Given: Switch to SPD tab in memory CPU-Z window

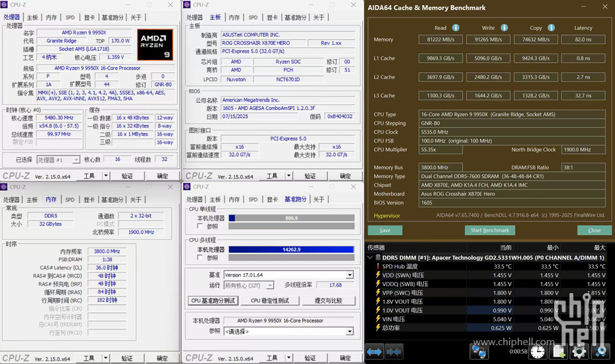Looking at the screenshot, I should point(70,200).
